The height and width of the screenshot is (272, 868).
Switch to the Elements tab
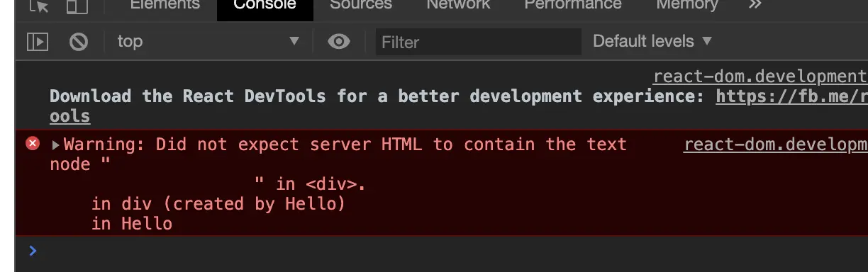165,5
